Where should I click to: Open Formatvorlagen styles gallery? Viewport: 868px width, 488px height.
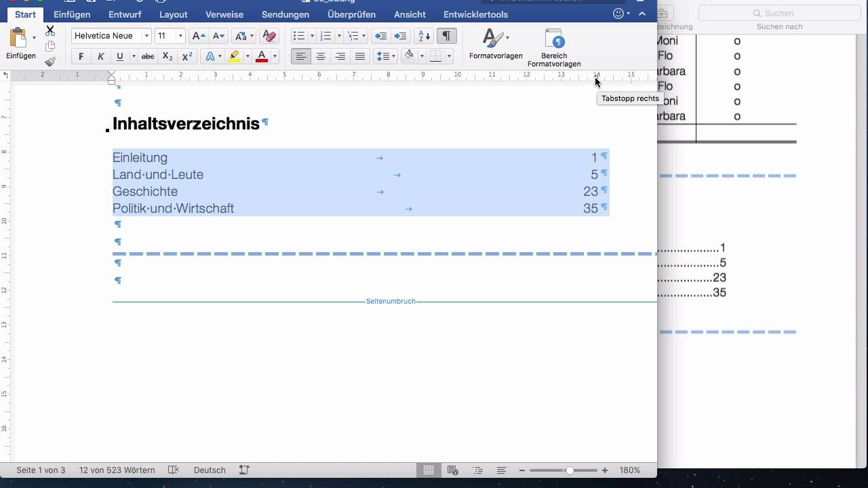[496, 44]
